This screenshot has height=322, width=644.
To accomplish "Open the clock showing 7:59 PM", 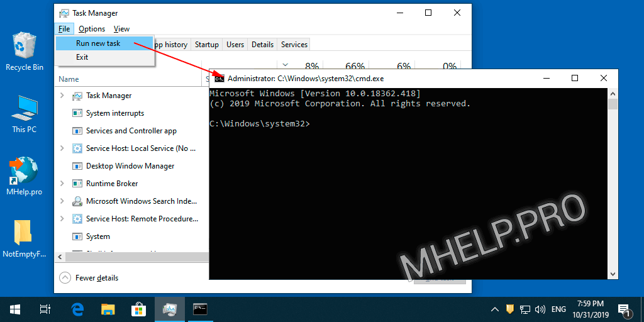I will point(590,309).
